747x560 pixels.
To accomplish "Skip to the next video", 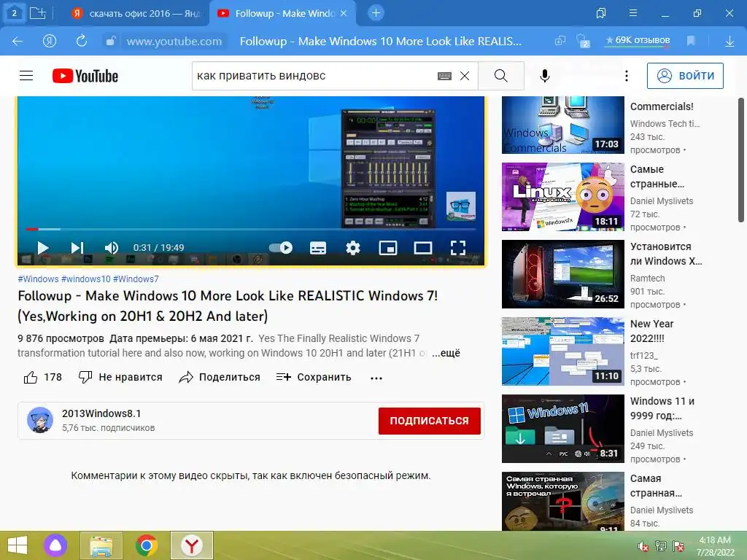I will pos(77,248).
